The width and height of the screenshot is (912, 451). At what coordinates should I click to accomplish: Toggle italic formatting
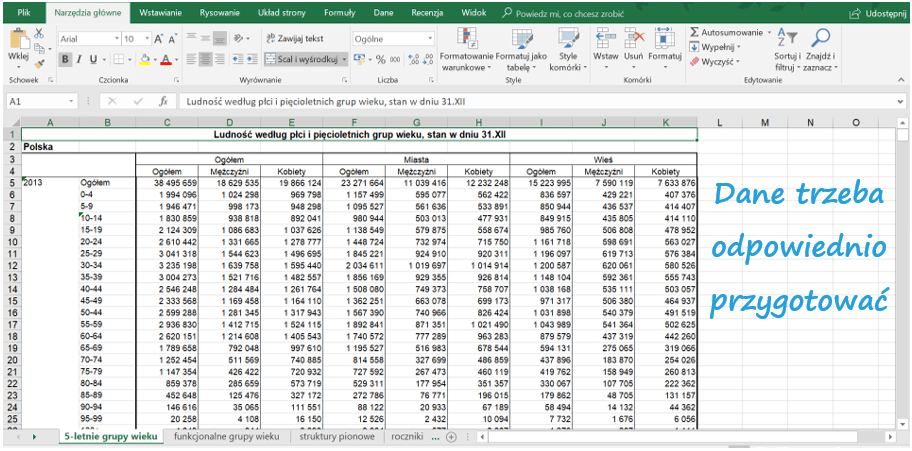[x=79, y=60]
